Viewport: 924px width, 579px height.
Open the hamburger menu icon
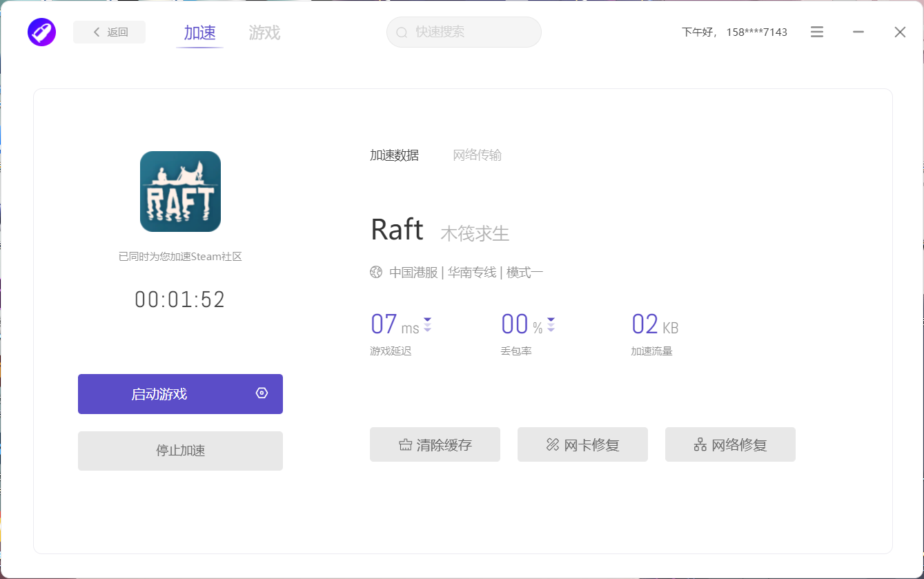(x=817, y=32)
